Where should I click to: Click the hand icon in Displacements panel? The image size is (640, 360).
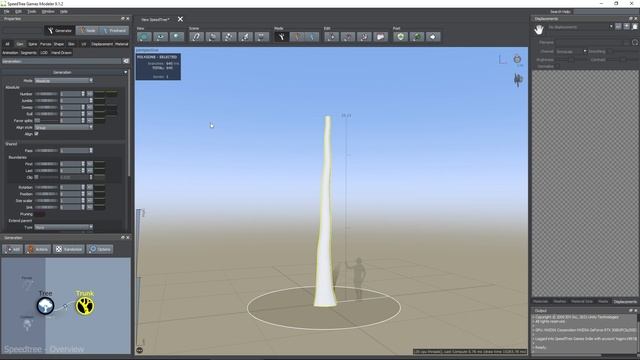539,29
